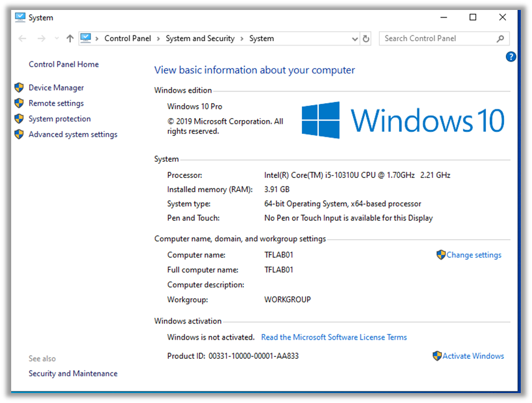Click shield icon beside Advanced system settings
The height and width of the screenshot is (403, 532).
(19, 134)
